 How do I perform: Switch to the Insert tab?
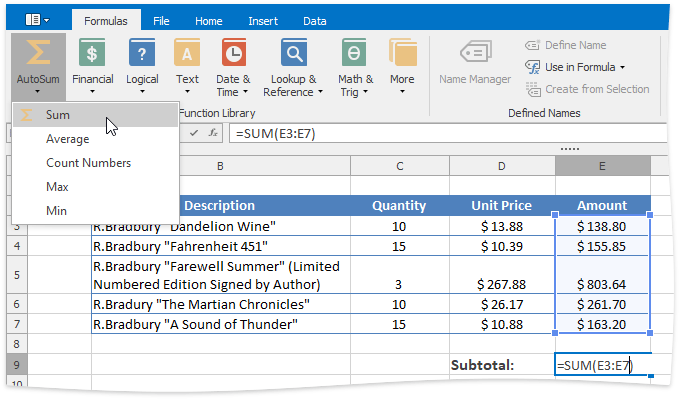pos(263,20)
